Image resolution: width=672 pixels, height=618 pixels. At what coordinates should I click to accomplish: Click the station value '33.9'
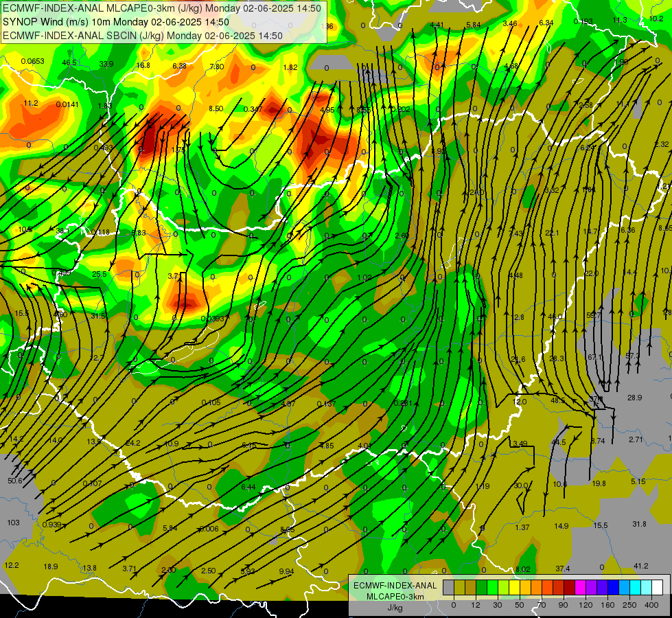click(106, 64)
